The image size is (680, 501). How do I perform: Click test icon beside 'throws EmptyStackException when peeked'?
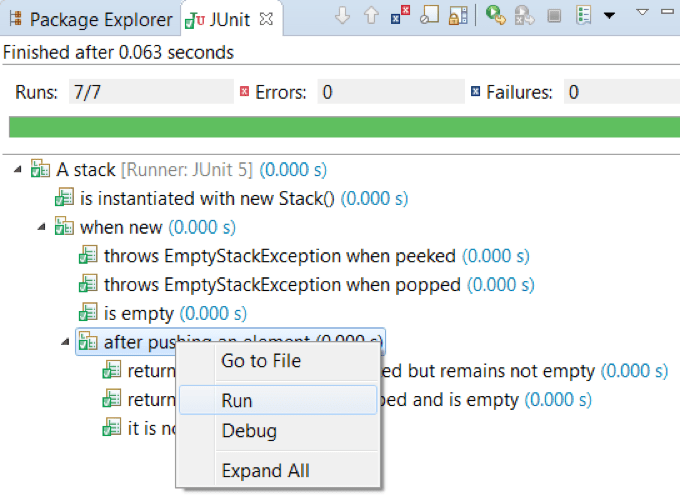pyautogui.click(x=88, y=255)
